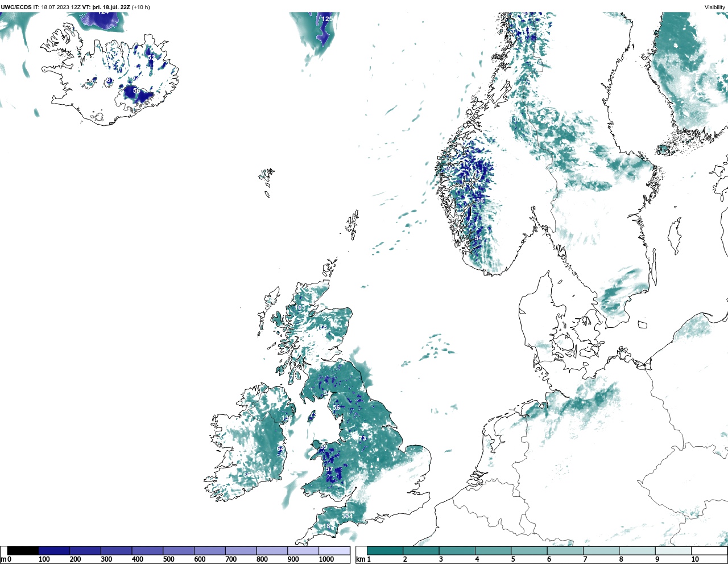This screenshot has height=564, width=728.
Task: Click the '78' value in eastern Scotland
Action: 322,327
